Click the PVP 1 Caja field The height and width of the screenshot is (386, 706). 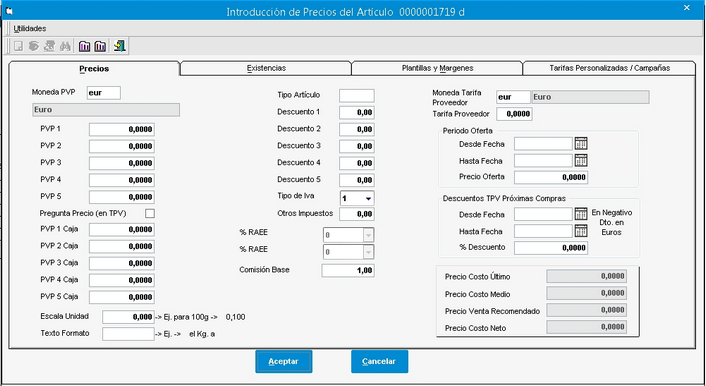click(x=122, y=229)
